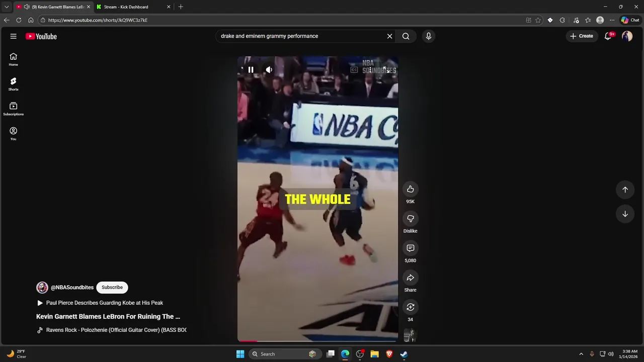This screenshot has width=644, height=362.
Task: Go to YouTube home via logo
Action: click(41, 36)
